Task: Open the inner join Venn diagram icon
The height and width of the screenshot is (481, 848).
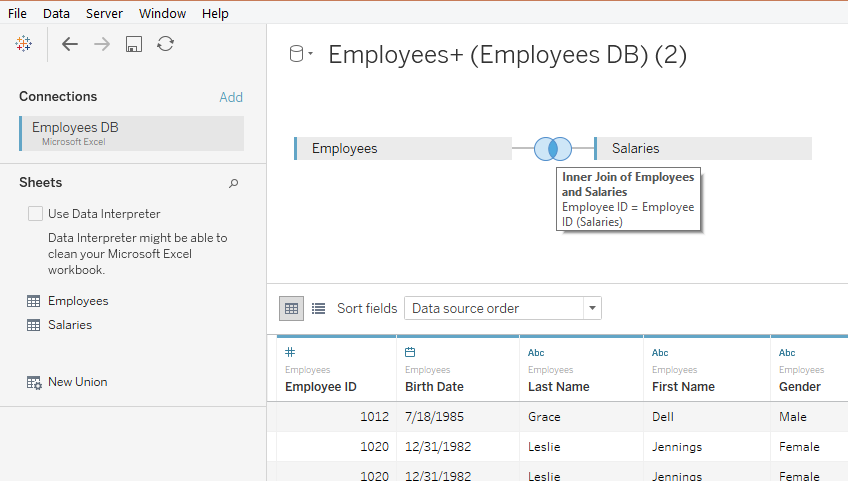Action: click(553, 148)
